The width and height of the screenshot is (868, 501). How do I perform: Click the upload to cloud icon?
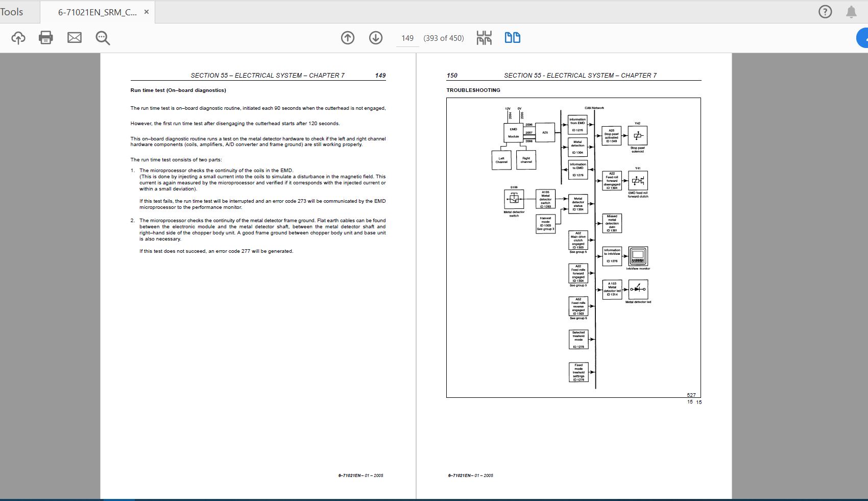pos(18,38)
